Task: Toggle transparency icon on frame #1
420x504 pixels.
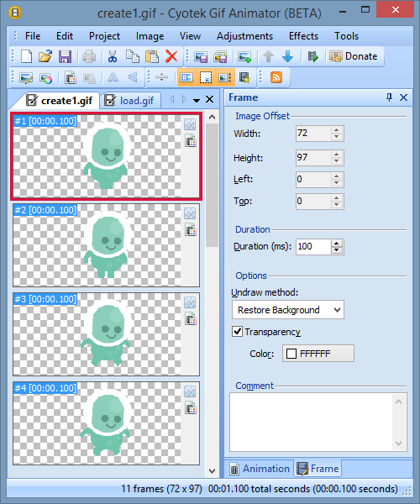Action: tap(190, 124)
